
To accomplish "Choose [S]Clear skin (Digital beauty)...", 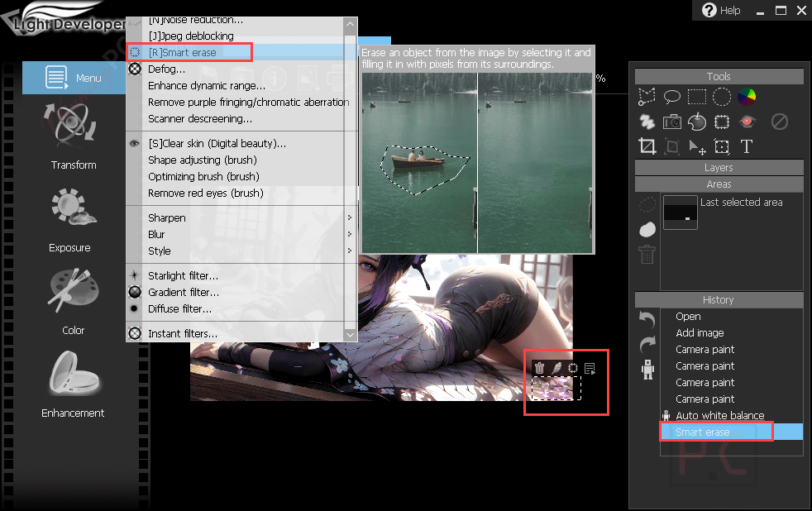I will 235,143.
